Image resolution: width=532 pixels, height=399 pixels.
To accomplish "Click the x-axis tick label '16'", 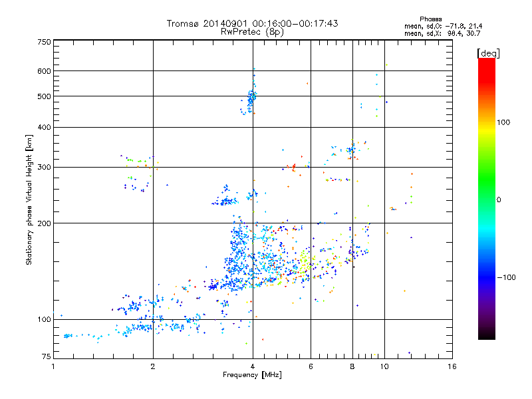I will [x=452, y=366].
